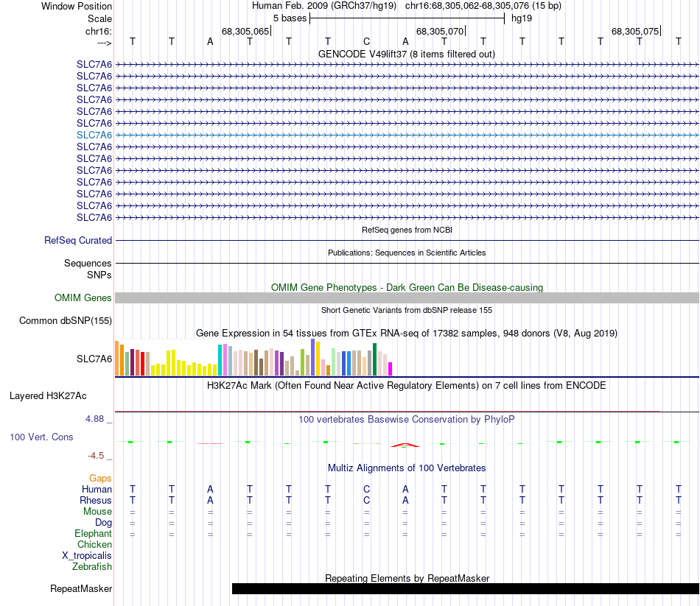Click the black RepeatMasker repeat element bar
700x606 pixels.
tap(466, 588)
